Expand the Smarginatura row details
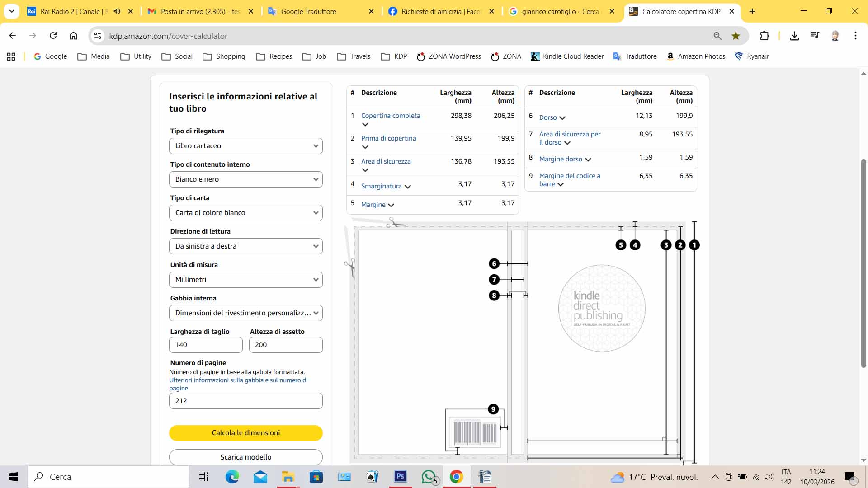Image resolution: width=868 pixels, height=488 pixels. tap(407, 187)
